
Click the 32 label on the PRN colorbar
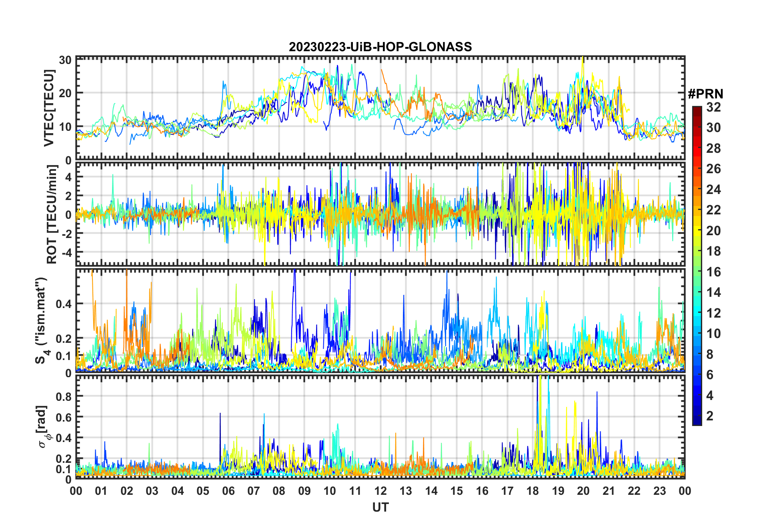713,107
